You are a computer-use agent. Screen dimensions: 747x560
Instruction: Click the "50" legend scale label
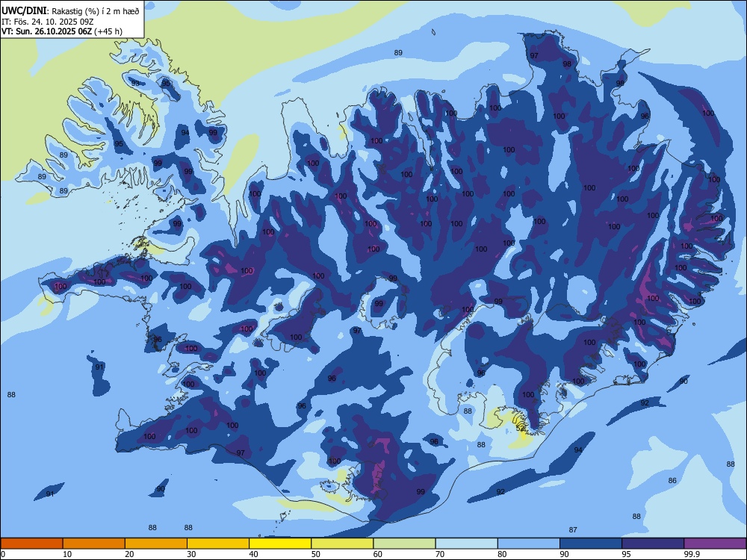pyautogui.click(x=315, y=554)
